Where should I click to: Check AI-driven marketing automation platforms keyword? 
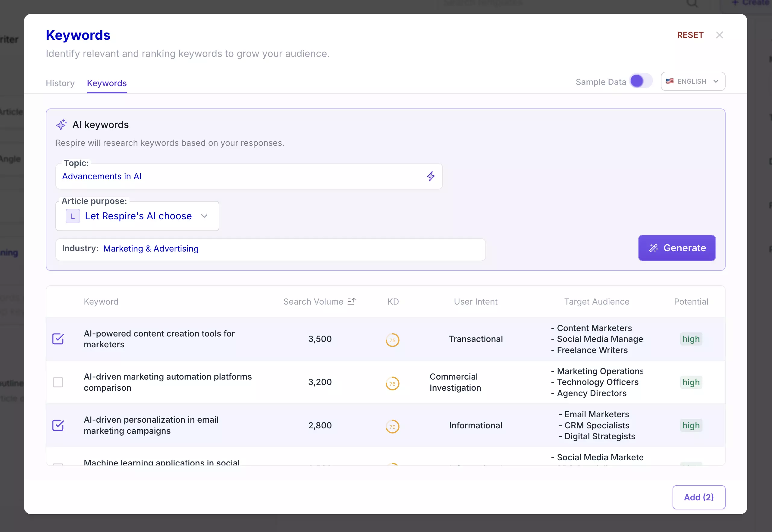pyautogui.click(x=58, y=382)
